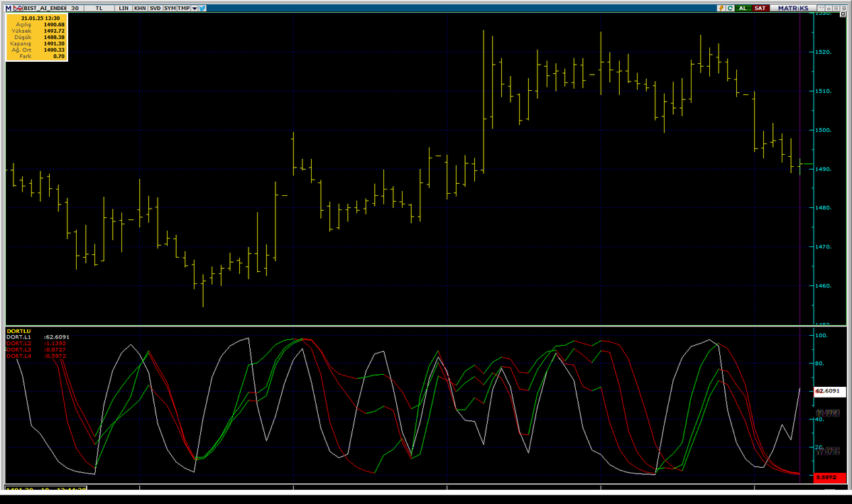
Task: Click the Açılış value 1490.68
Action: tap(54, 24)
